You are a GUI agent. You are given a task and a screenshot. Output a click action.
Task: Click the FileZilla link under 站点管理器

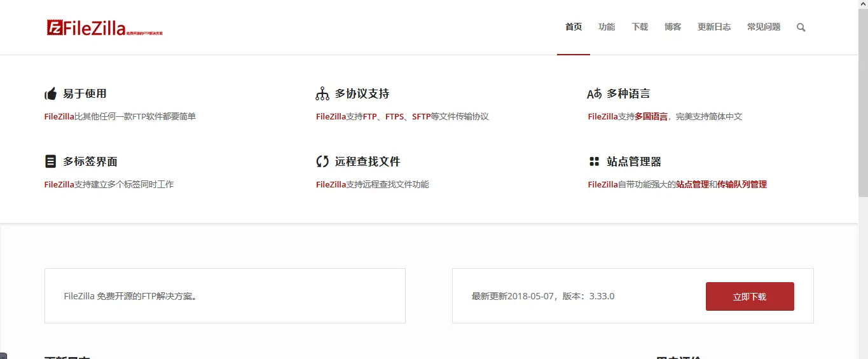603,185
